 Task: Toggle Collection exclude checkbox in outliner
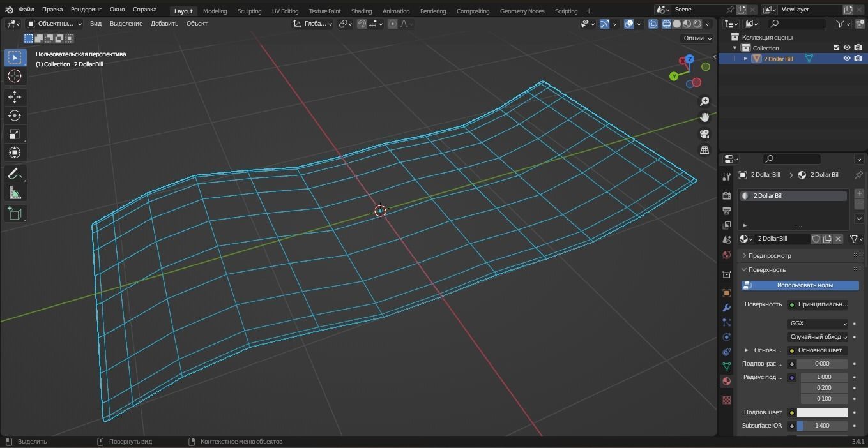(x=836, y=48)
